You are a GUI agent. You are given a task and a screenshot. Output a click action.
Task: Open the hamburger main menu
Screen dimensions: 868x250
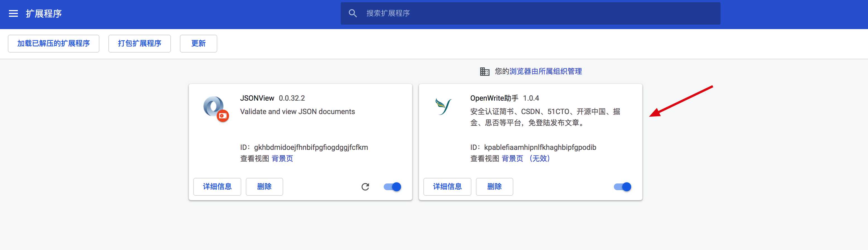(x=13, y=13)
